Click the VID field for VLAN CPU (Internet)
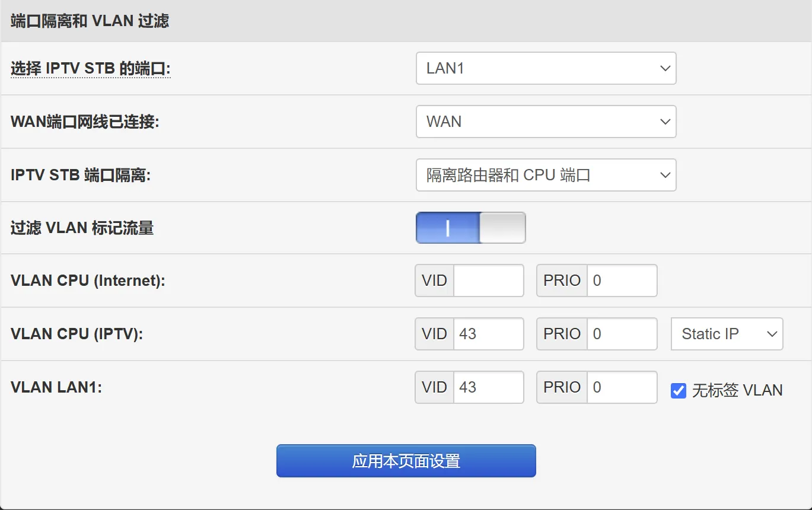812x510 pixels. click(x=488, y=280)
